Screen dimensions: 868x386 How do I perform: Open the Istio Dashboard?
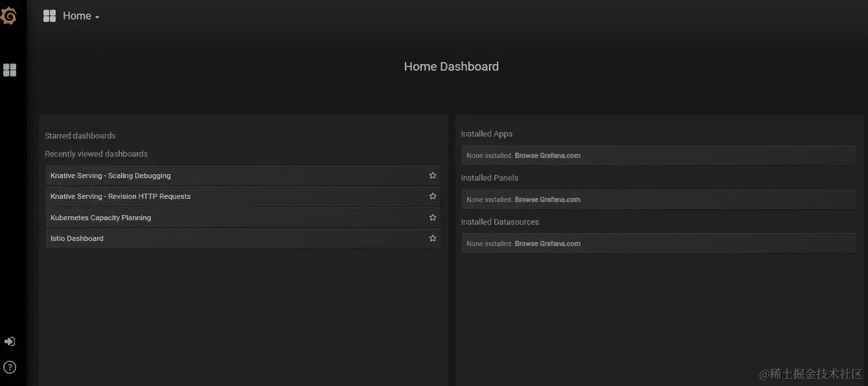(76, 238)
